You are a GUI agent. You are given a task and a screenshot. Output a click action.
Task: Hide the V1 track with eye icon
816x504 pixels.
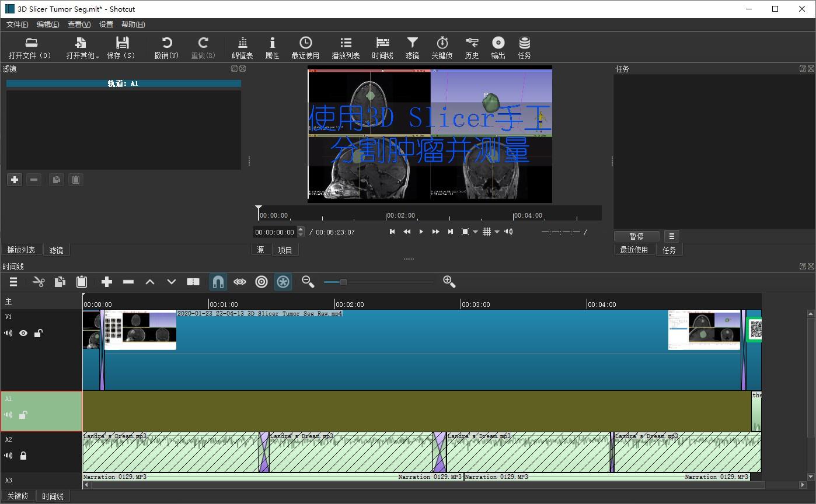(23, 333)
